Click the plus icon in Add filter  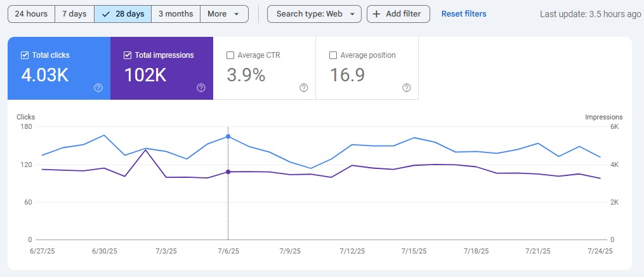(377, 14)
